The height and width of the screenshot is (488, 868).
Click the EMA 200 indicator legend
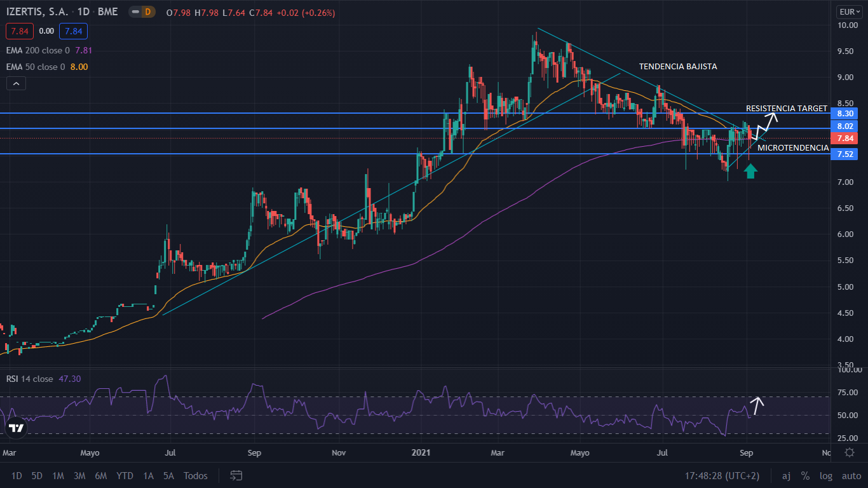38,50
